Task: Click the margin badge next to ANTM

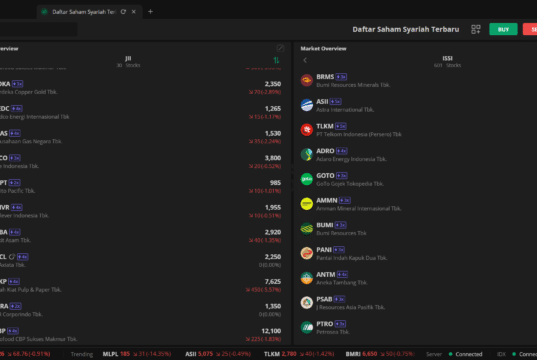Action: coord(342,274)
